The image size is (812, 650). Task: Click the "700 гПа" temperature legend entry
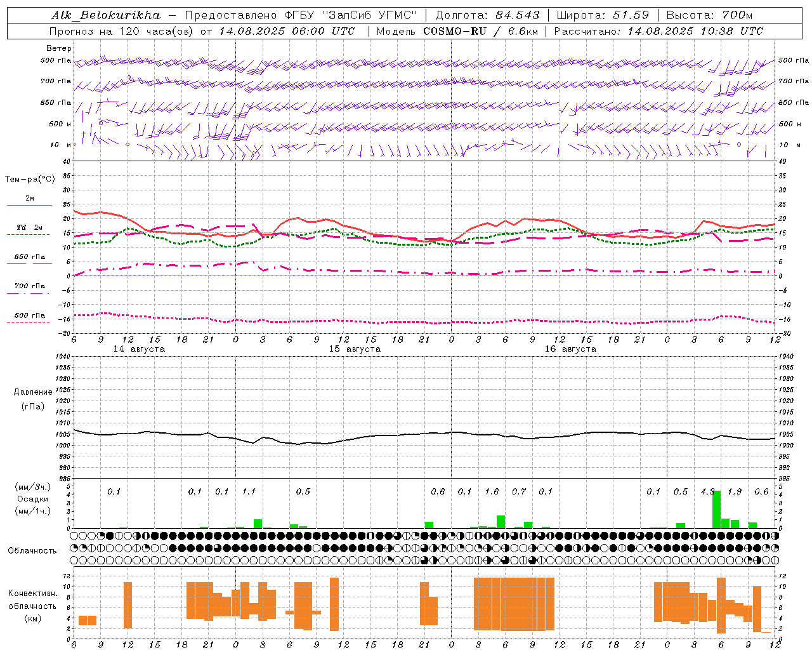click(30, 286)
